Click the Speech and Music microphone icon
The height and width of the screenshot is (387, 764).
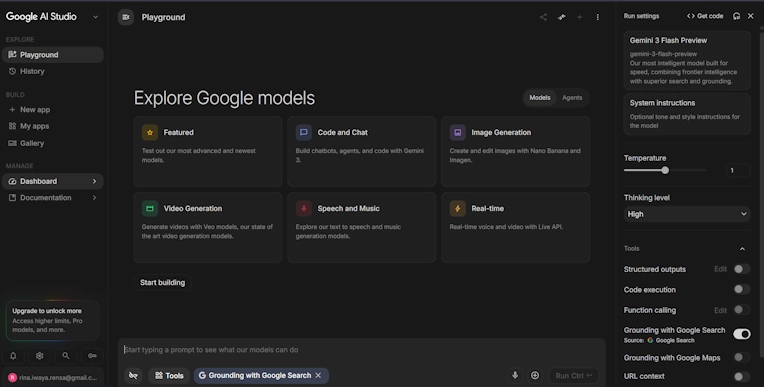point(304,208)
